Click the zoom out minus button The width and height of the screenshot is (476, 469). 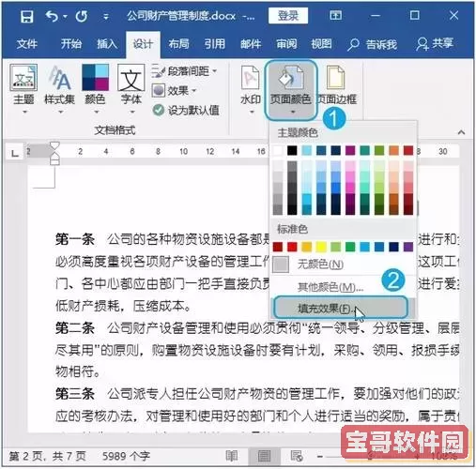coord(319,457)
